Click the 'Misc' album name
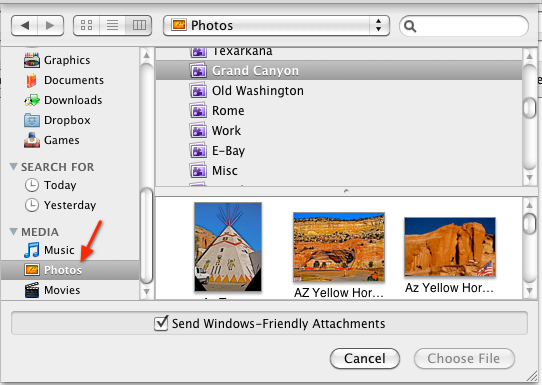 [x=225, y=171]
